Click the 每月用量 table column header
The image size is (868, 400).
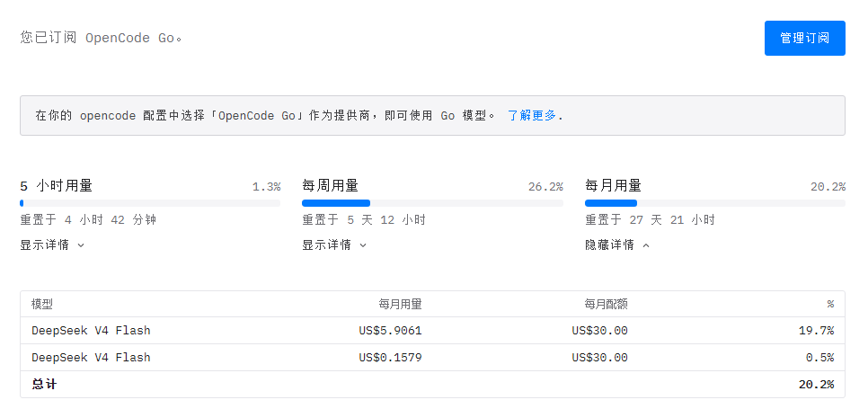point(400,304)
